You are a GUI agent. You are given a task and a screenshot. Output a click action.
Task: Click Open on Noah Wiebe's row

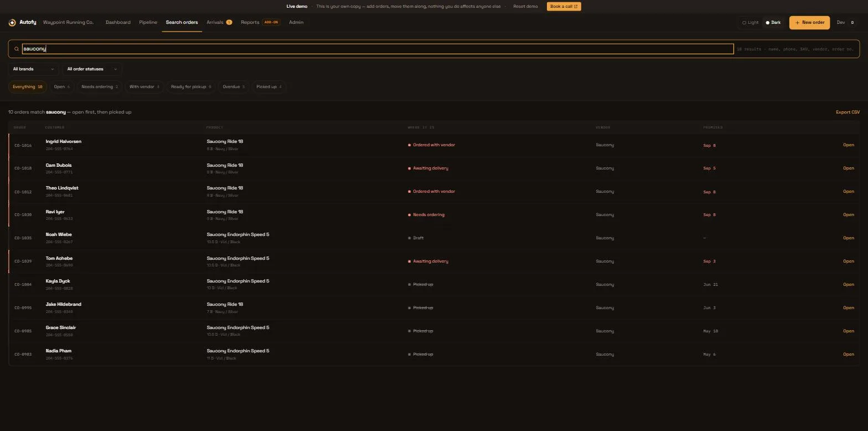(x=848, y=238)
